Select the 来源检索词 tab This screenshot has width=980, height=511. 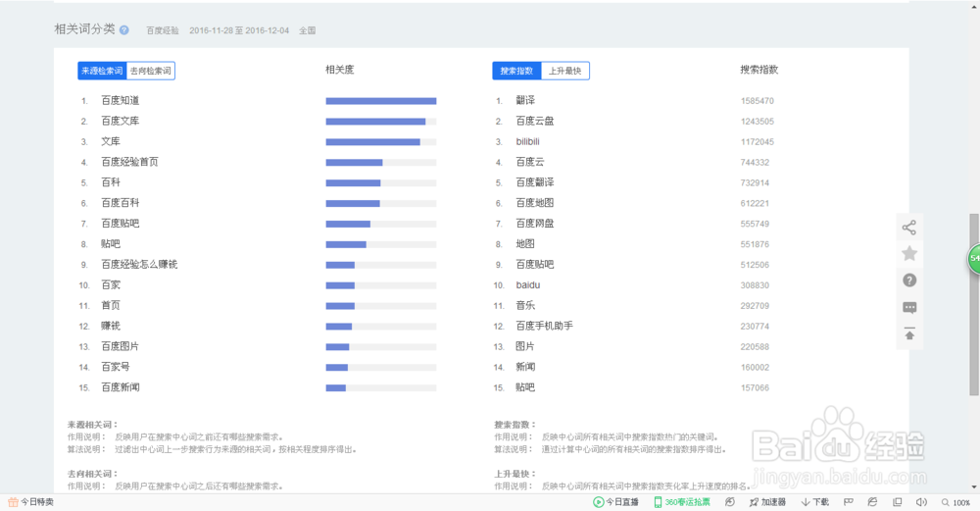[x=102, y=71]
